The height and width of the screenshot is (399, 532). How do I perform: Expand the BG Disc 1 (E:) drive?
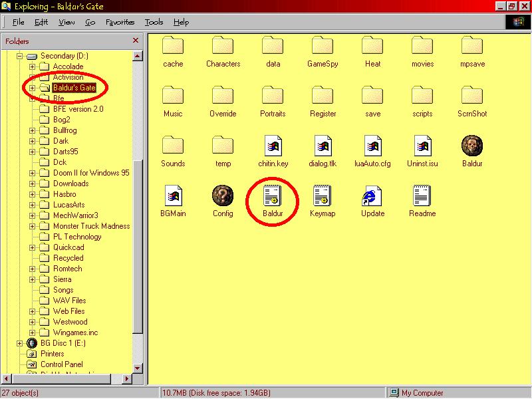(x=19, y=343)
